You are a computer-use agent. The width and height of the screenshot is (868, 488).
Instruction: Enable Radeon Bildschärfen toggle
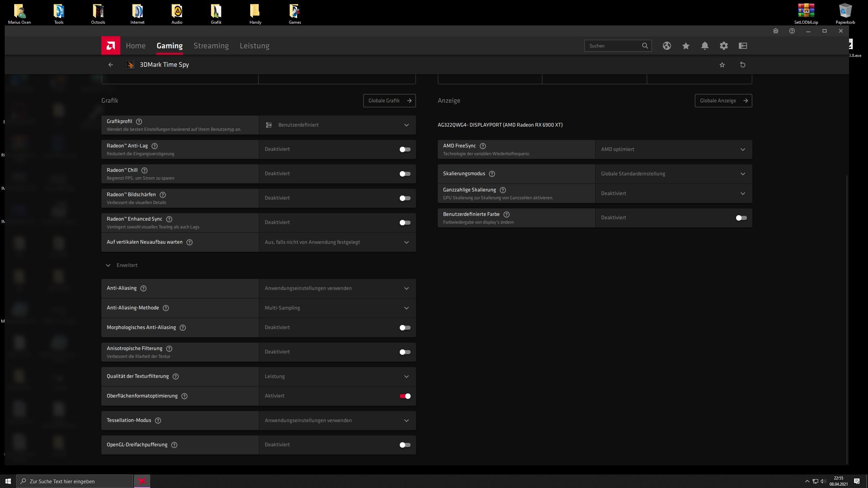[x=405, y=198]
